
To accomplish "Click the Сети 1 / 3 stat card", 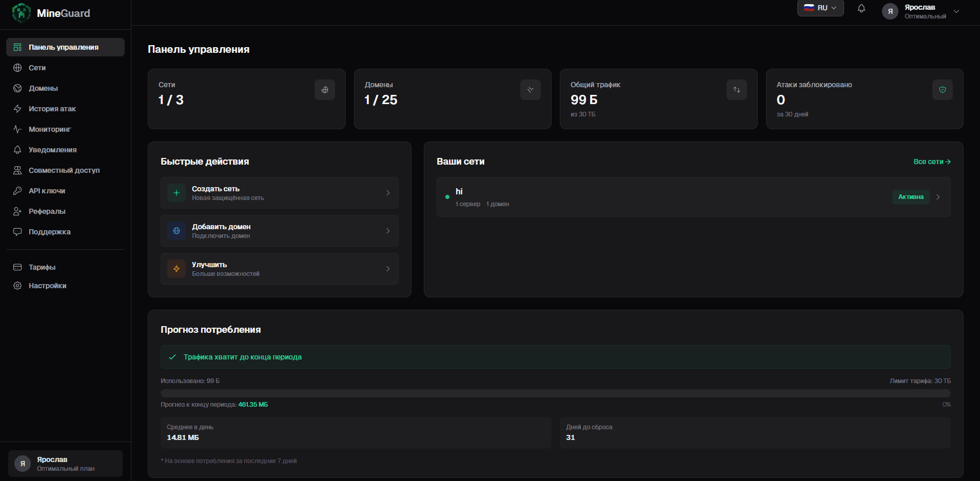I will point(247,99).
